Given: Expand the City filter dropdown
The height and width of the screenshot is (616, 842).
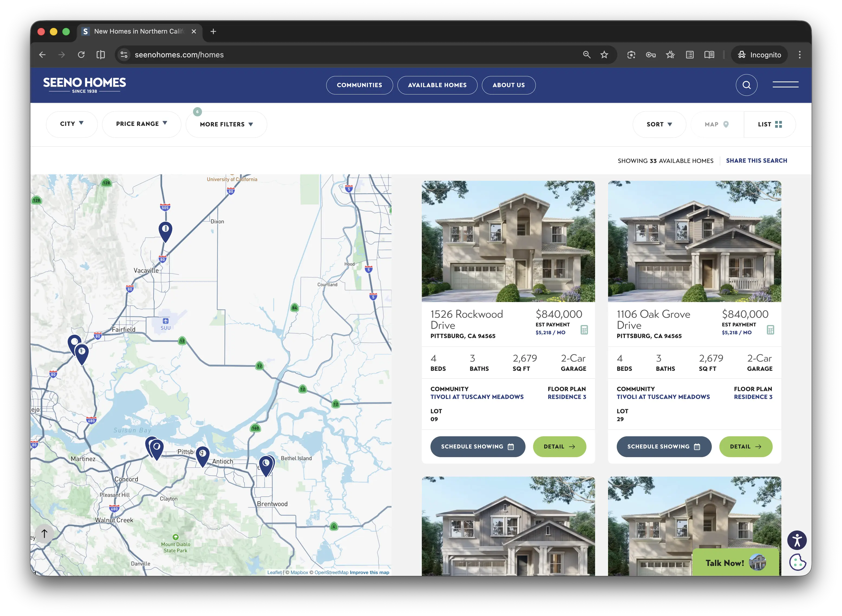Looking at the screenshot, I should pos(71,124).
